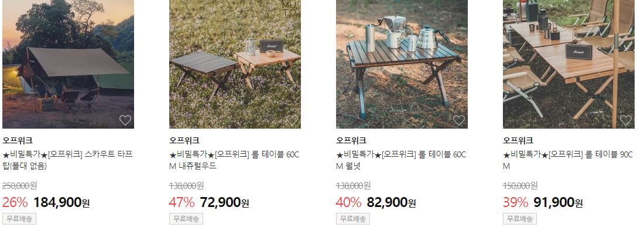The width and height of the screenshot is (644, 238).
Task: Open the Scout tarp product image
Action: tap(68, 64)
